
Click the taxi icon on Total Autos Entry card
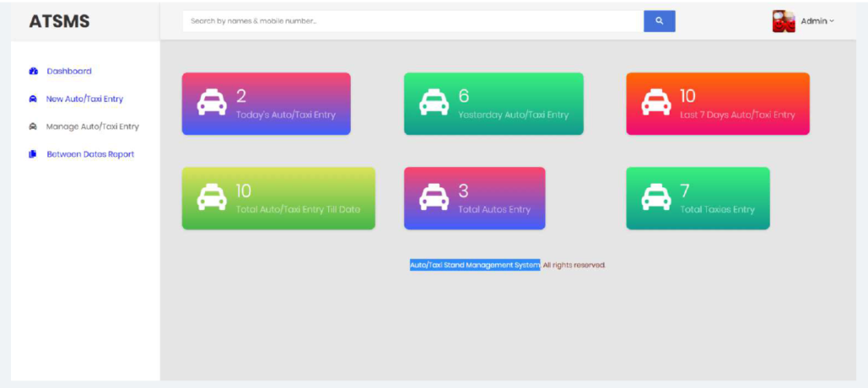433,197
